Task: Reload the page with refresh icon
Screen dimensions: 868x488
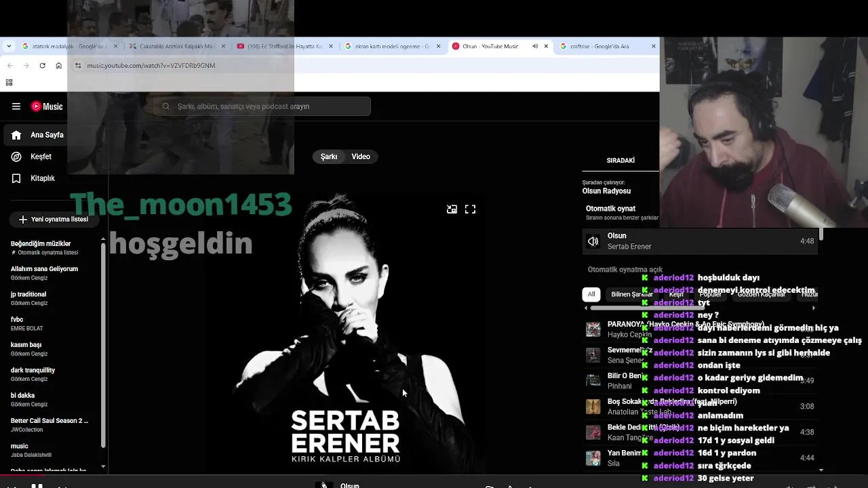Action: point(42,66)
